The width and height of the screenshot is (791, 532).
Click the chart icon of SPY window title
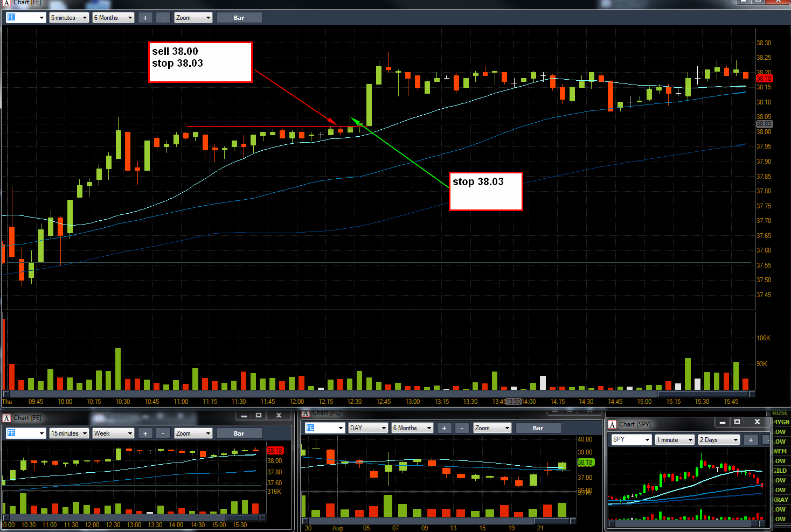[x=612, y=424]
